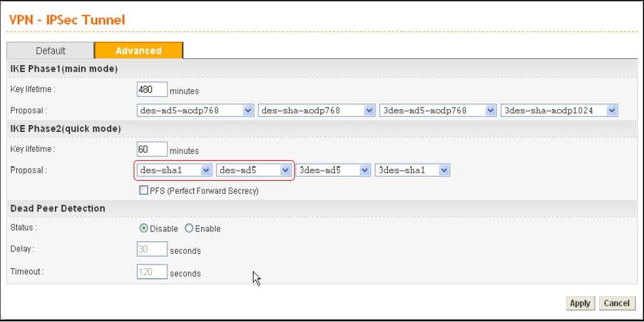Open the 3des-sha-modp1024 proposal dropdown
The width and height of the screenshot is (644, 322).
pyautogui.click(x=559, y=111)
